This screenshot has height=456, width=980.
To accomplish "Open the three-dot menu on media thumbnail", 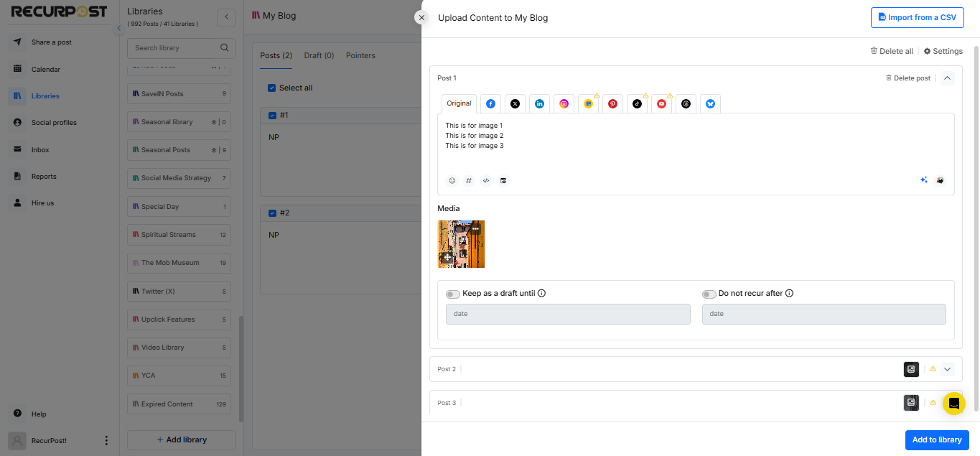I will tap(475, 229).
